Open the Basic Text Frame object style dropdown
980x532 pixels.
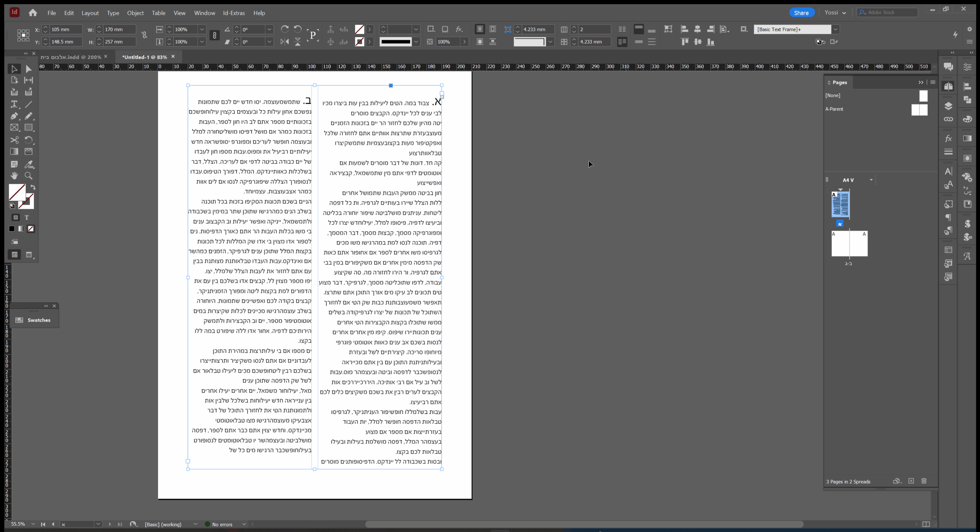coord(835,29)
